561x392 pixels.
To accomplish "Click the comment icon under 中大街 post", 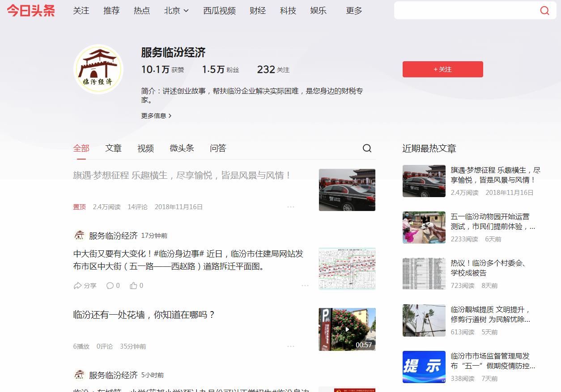I will pos(110,286).
